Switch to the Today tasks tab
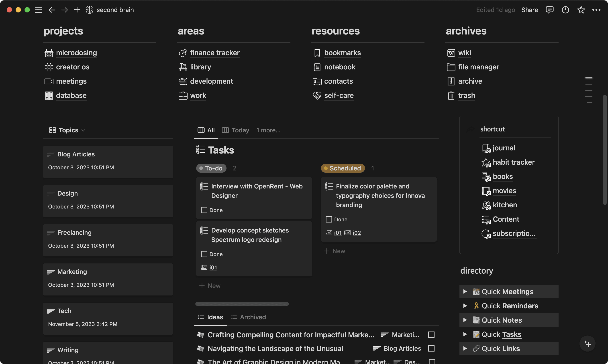 (x=235, y=130)
